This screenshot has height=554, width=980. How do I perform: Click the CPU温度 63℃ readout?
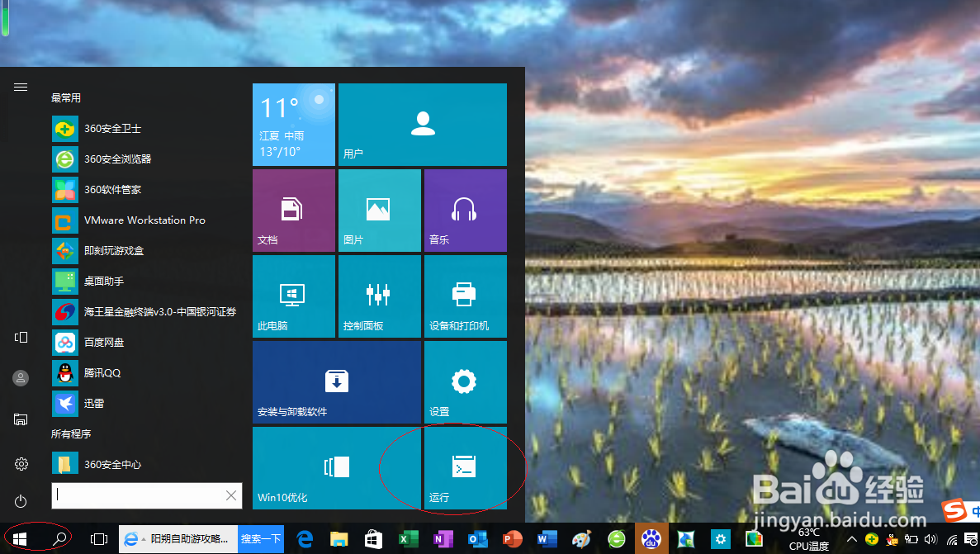coord(808,539)
